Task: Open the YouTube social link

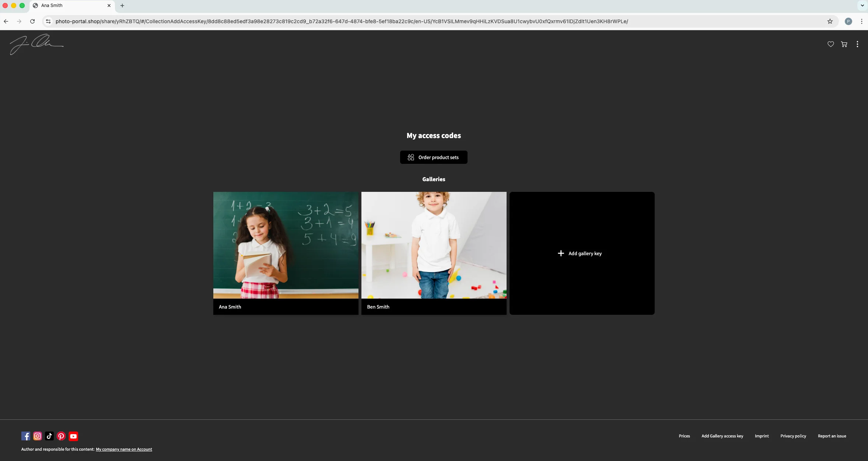Action: [x=73, y=436]
